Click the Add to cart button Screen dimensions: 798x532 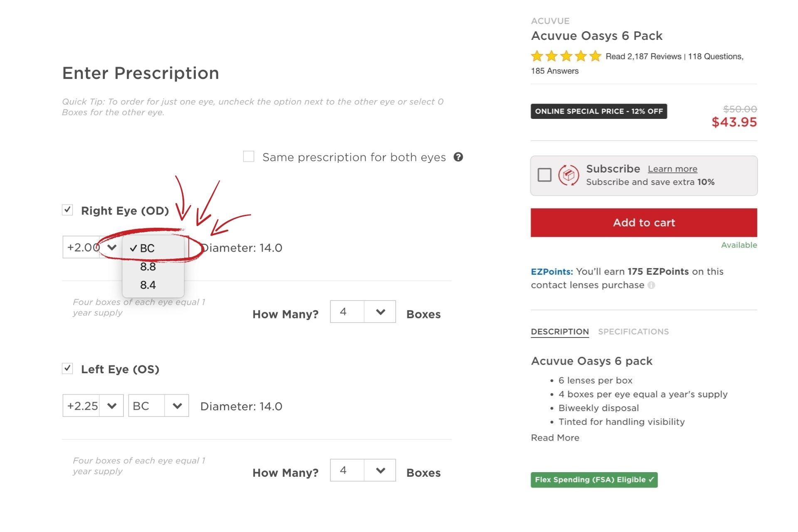643,223
